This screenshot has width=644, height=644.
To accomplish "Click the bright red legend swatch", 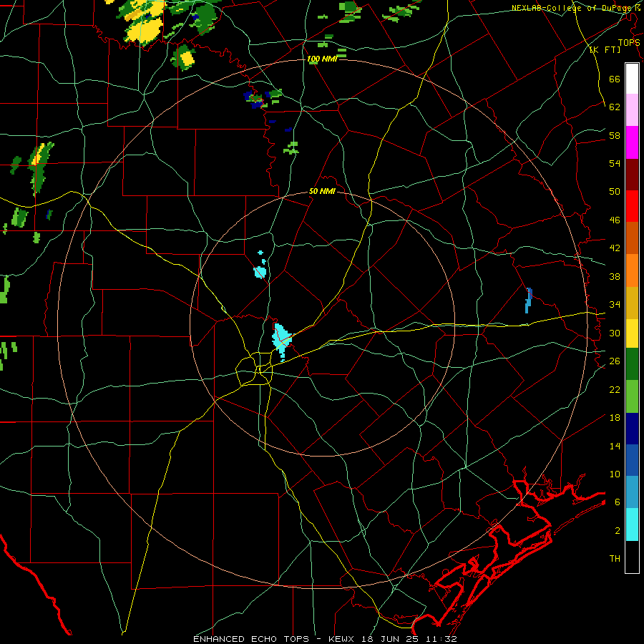I will point(632,206).
